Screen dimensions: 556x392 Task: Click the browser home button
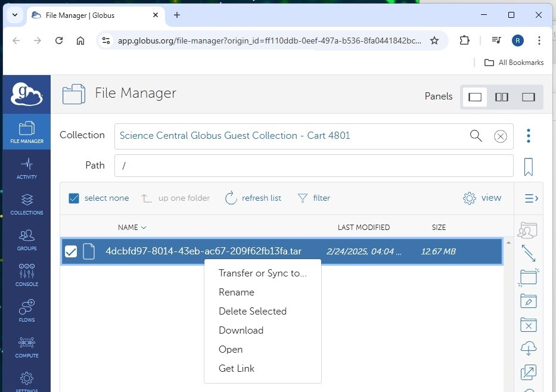pyautogui.click(x=80, y=41)
